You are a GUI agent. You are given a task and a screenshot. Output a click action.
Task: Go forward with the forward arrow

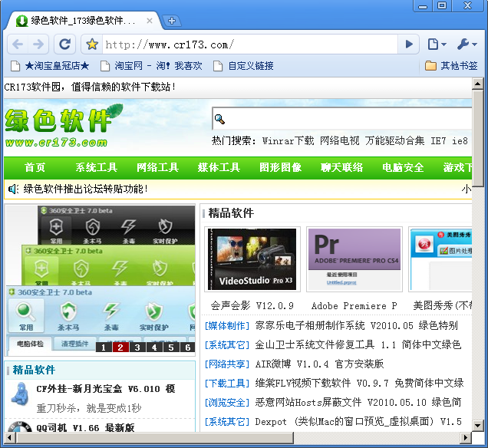(38, 44)
